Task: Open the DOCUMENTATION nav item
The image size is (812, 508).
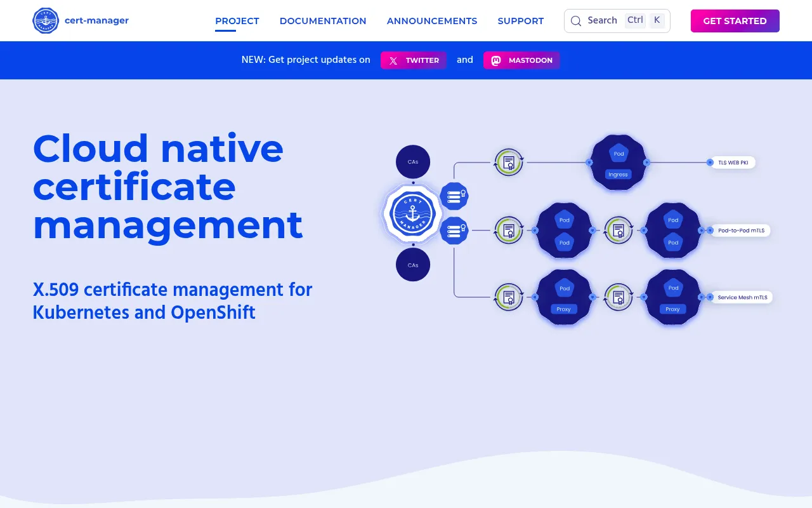Action: [x=323, y=21]
